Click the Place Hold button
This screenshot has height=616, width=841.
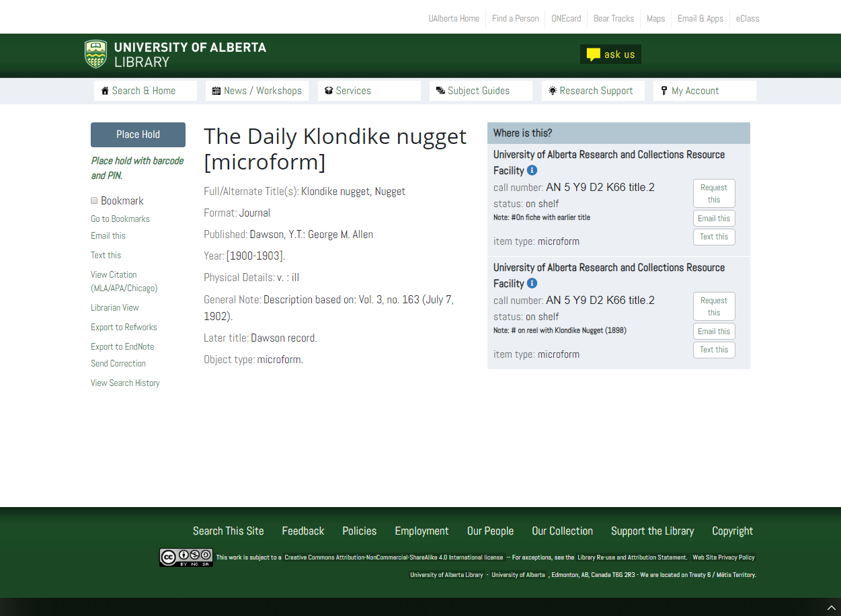[x=138, y=134]
